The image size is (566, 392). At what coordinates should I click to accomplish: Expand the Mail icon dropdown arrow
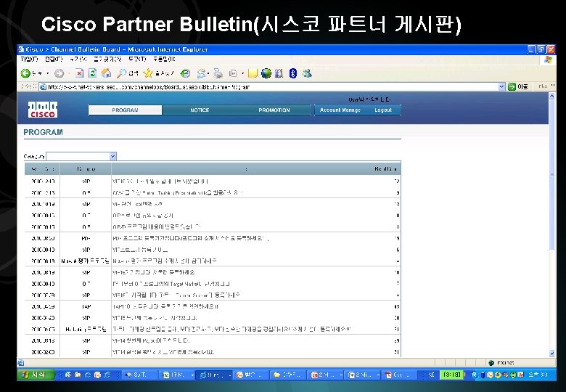[208, 73]
